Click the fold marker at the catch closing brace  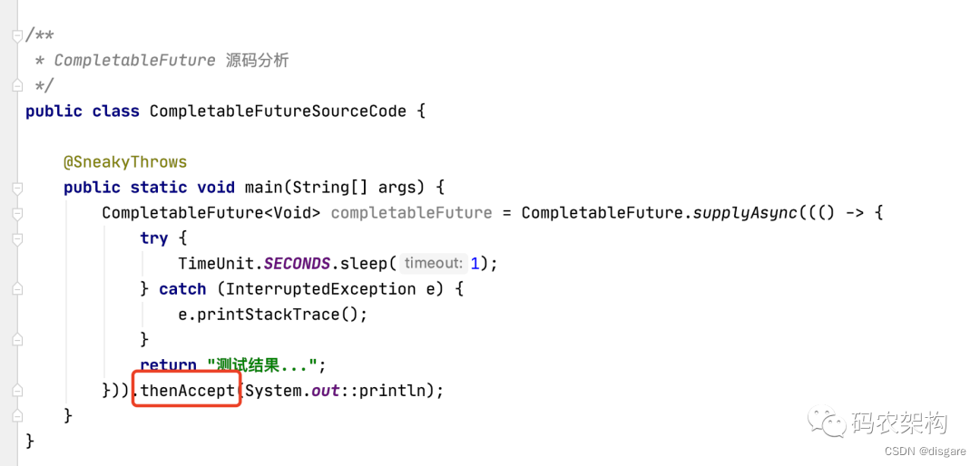17,339
